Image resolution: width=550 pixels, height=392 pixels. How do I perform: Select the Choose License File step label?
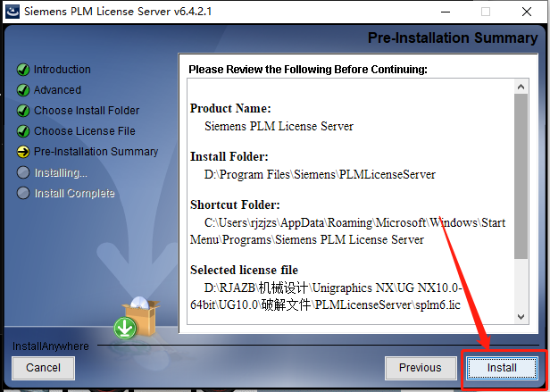(85, 131)
